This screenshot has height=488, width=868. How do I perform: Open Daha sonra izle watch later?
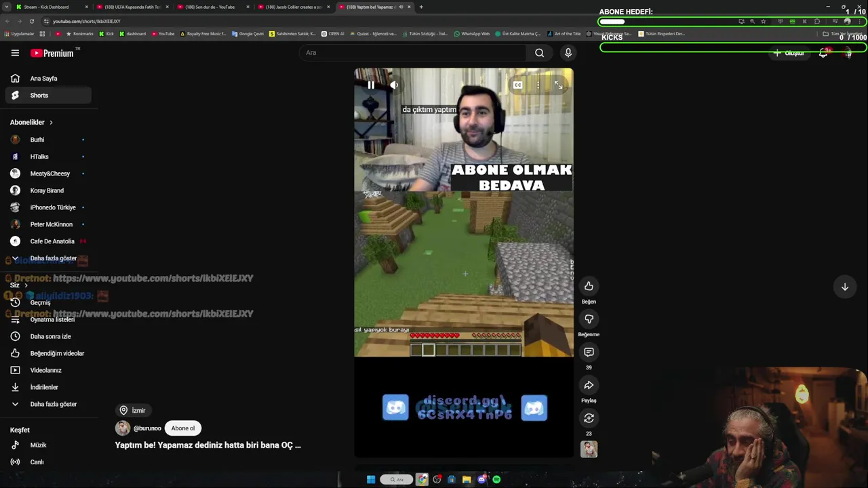click(x=47, y=336)
